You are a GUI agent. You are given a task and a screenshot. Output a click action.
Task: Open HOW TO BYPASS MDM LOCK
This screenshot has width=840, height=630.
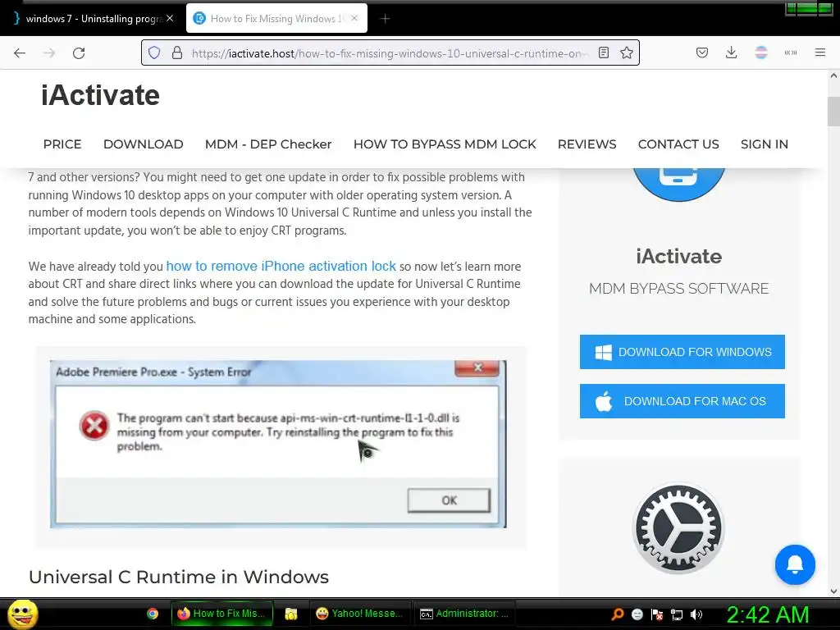[445, 144]
